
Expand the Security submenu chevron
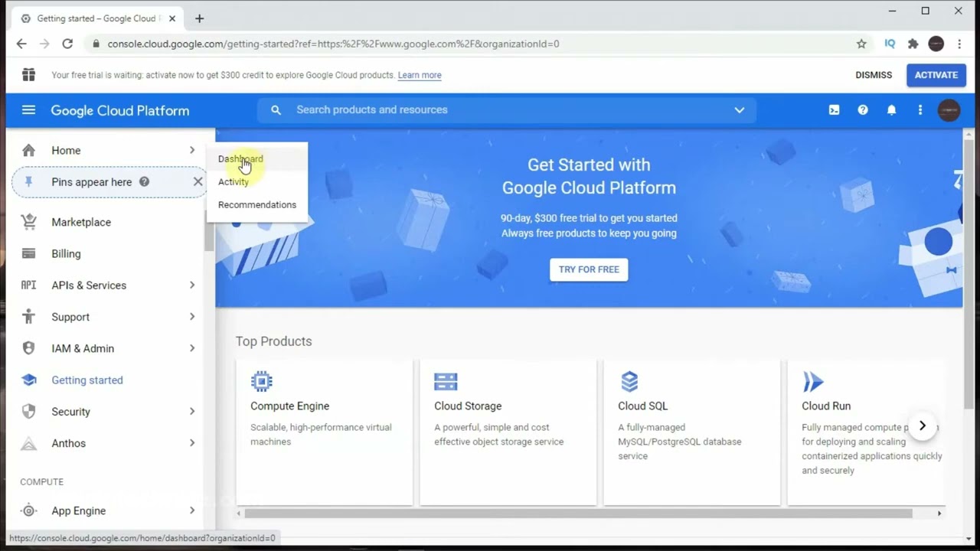point(192,412)
